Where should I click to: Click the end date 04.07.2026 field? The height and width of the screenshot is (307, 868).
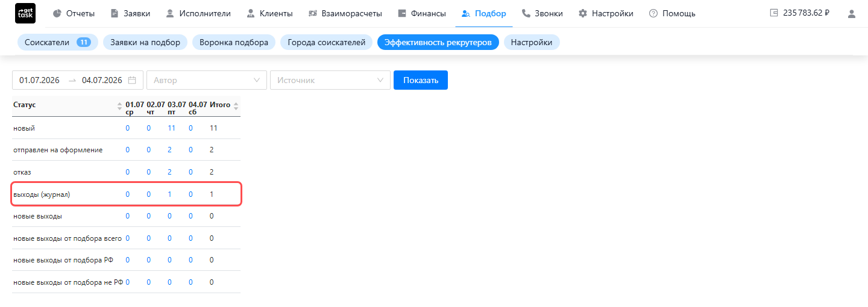(102, 80)
